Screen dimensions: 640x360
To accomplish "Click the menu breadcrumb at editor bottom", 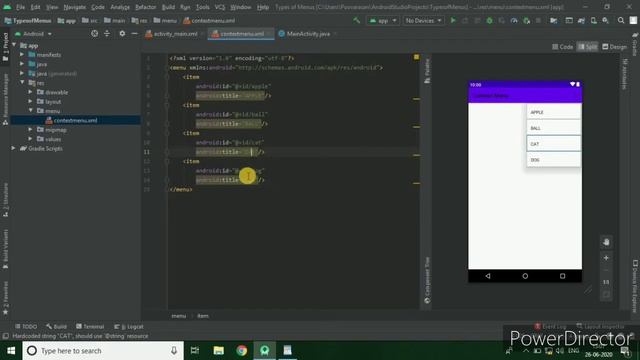I will [x=179, y=316].
